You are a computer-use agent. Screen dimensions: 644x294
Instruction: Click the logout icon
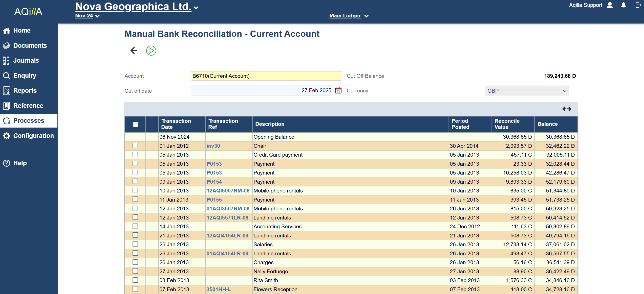638,5
